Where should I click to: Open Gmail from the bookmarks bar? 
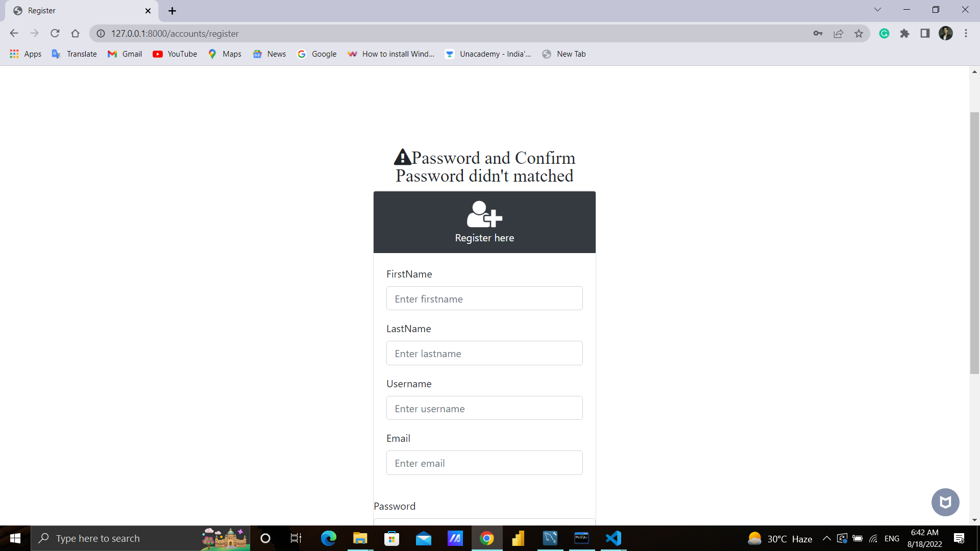pos(125,54)
